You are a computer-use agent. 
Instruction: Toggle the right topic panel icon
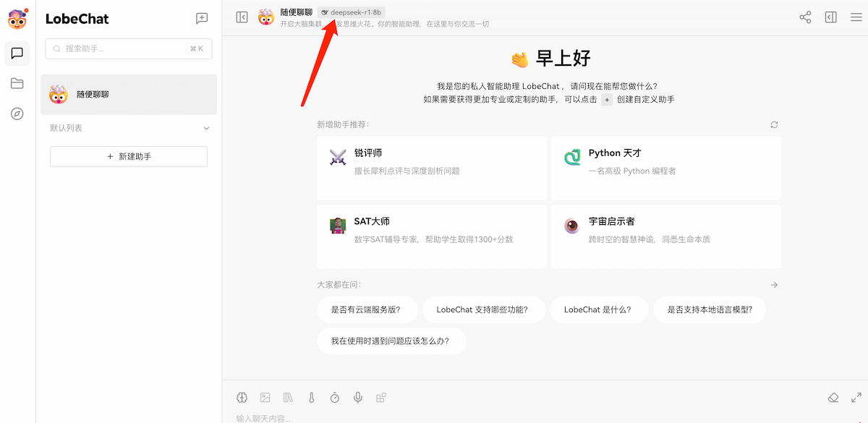pyautogui.click(x=831, y=17)
